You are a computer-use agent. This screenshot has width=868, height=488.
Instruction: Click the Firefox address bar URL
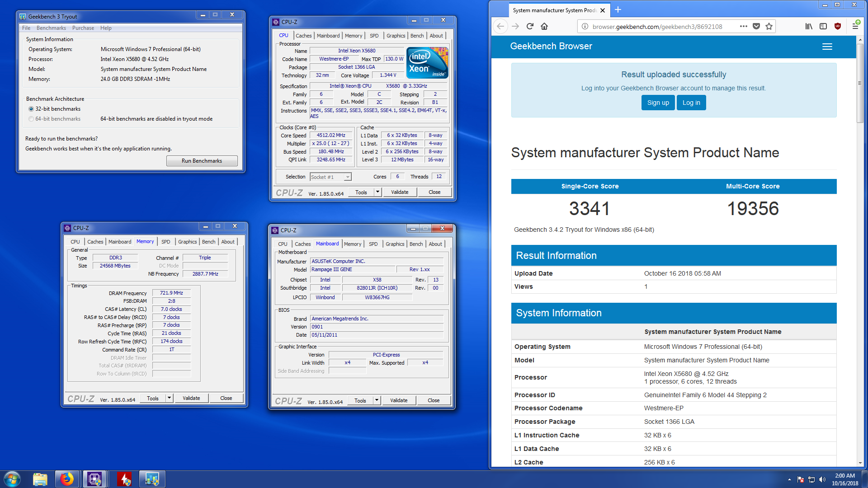pyautogui.click(x=657, y=27)
